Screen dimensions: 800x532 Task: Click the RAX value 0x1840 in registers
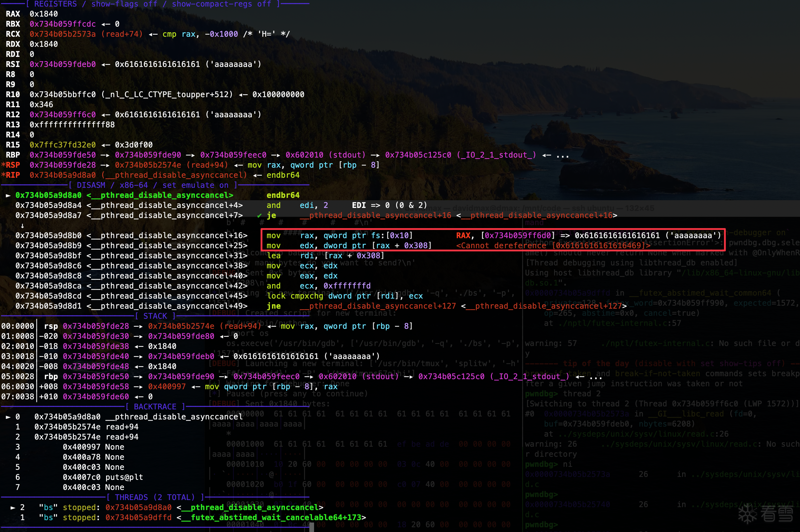44,14
